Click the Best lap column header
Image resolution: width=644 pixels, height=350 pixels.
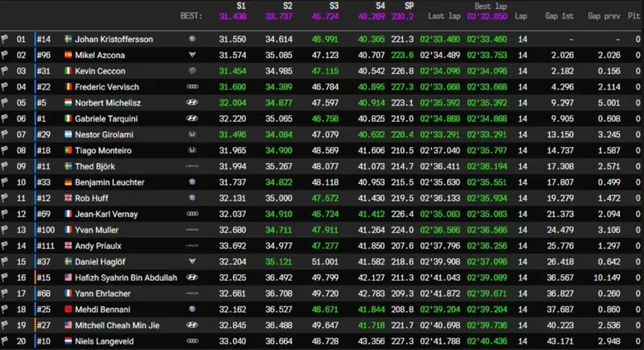[490, 6]
